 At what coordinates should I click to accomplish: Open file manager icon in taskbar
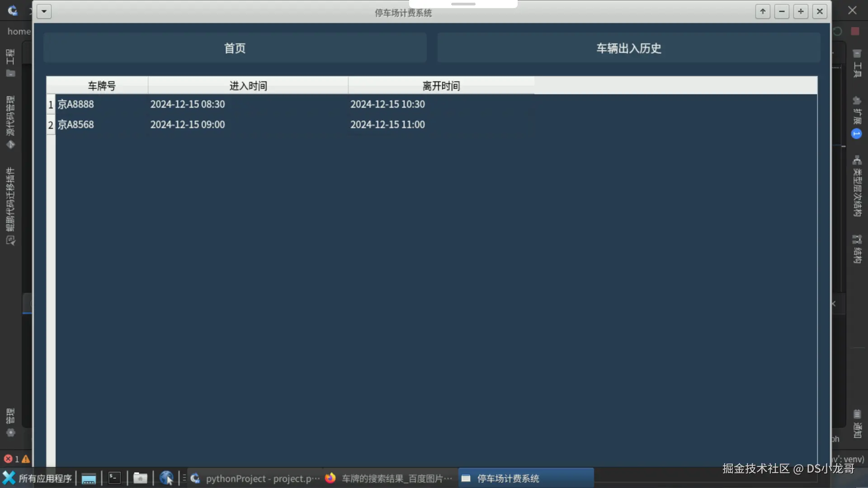point(140,478)
